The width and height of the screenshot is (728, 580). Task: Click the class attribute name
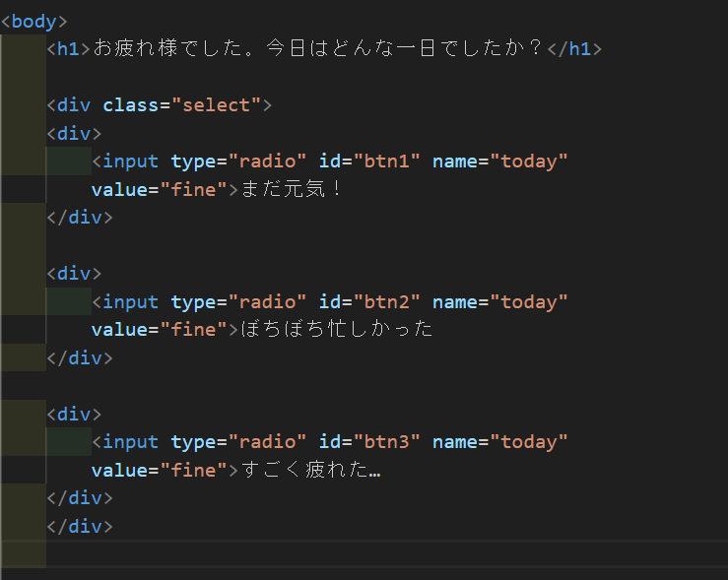click(x=130, y=105)
